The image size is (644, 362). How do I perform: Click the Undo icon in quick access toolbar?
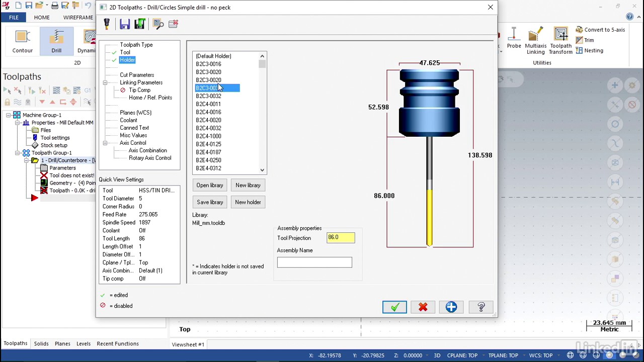tap(88, 6)
